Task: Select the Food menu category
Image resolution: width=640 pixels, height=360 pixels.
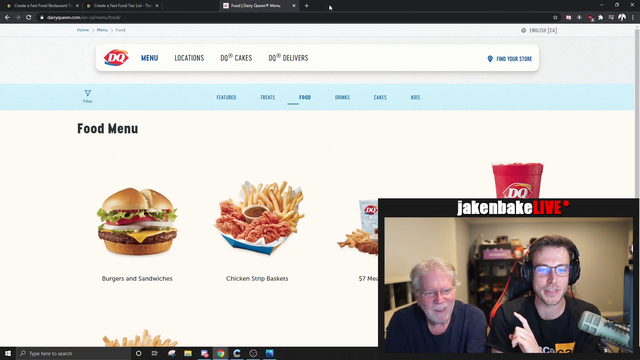Action: (x=304, y=98)
